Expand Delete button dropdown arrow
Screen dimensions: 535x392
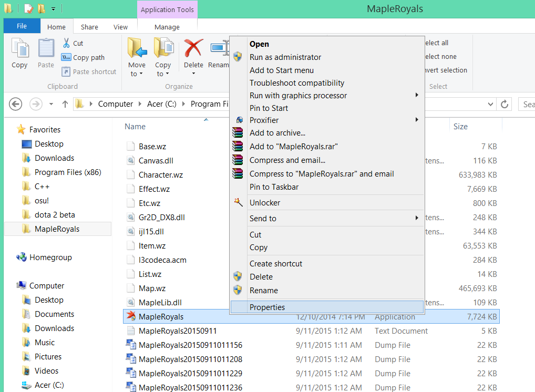(x=193, y=74)
